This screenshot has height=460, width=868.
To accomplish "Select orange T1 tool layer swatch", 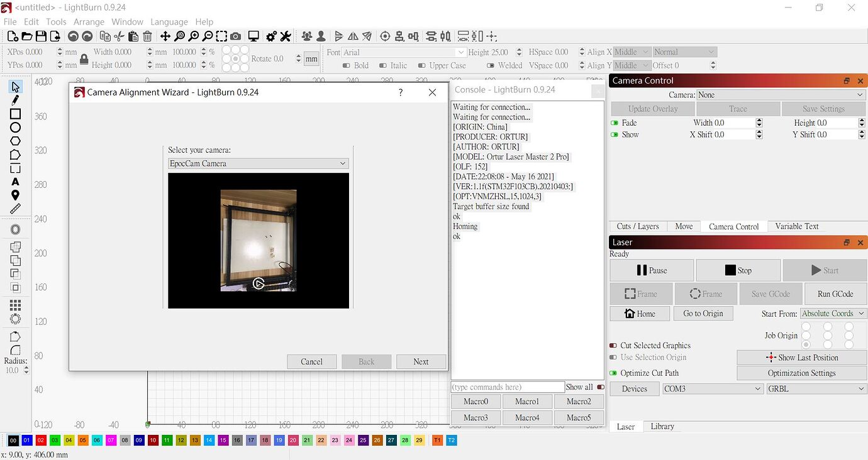I will [437, 441].
